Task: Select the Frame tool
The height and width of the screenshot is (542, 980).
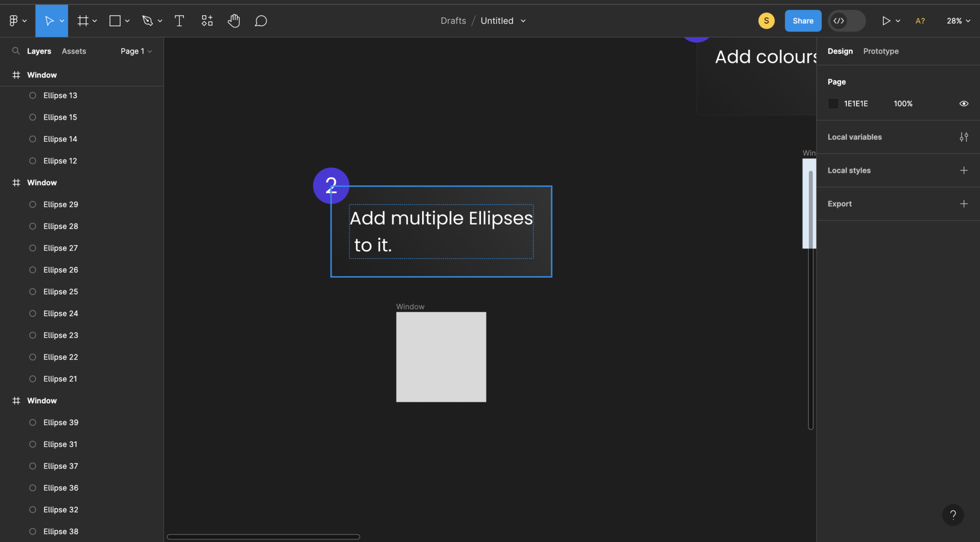Action: (x=83, y=20)
